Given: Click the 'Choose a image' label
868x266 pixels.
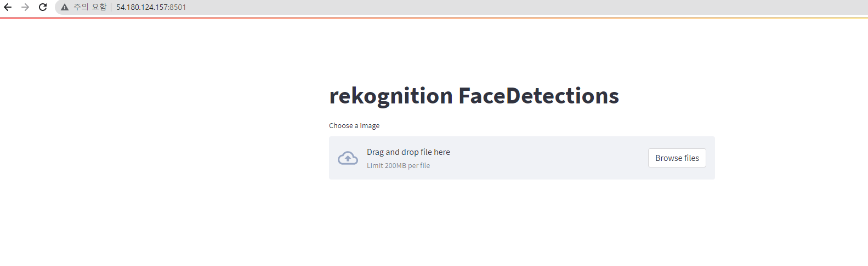Looking at the screenshot, I should pyautogui.click(x=354, y=126).
